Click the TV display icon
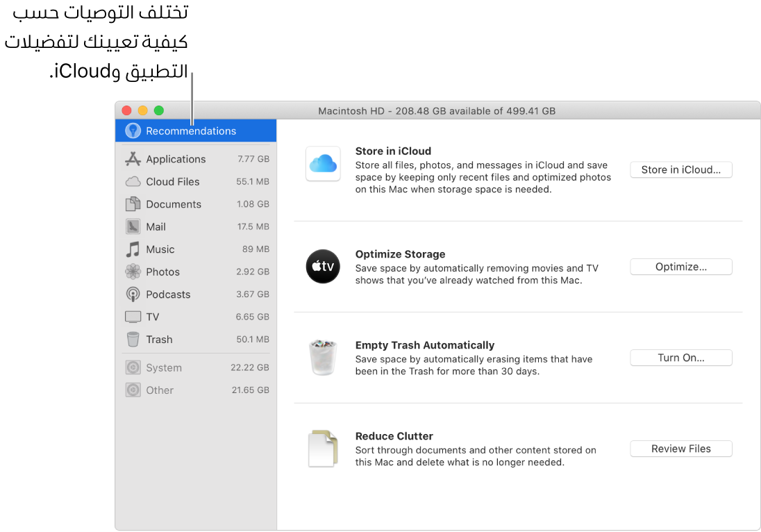Image resolution: width=761 pixels, height=532 pixels. (x=133, y=317)
